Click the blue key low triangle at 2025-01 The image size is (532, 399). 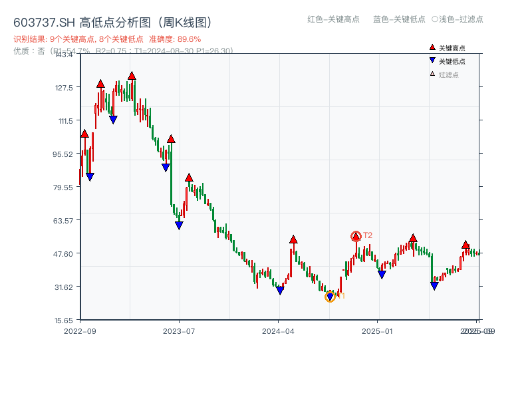click(382, 275)
